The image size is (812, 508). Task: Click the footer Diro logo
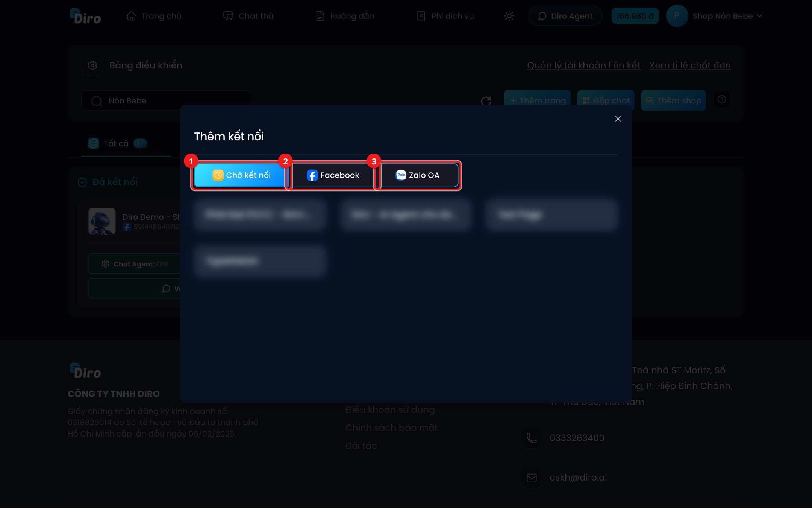85,371
